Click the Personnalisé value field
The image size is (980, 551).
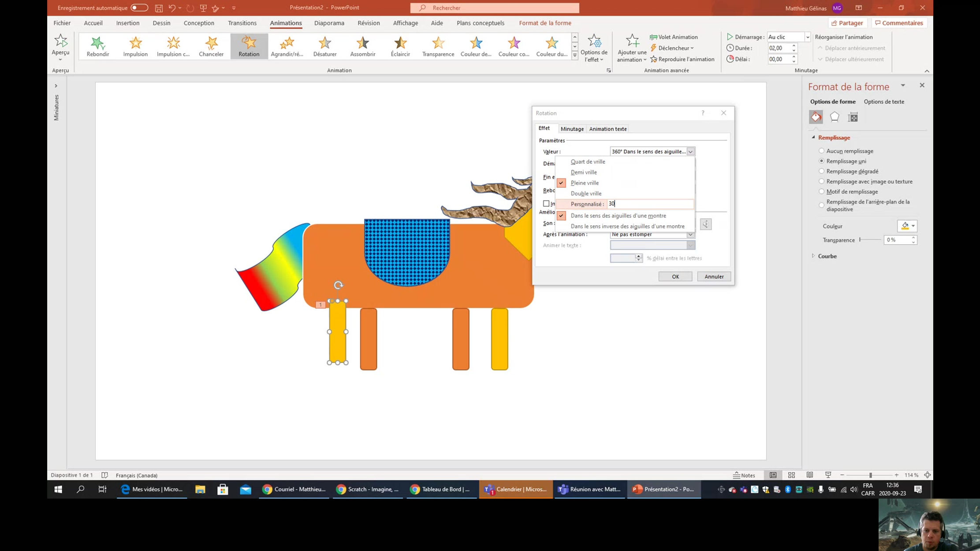[x=650, y=204]
